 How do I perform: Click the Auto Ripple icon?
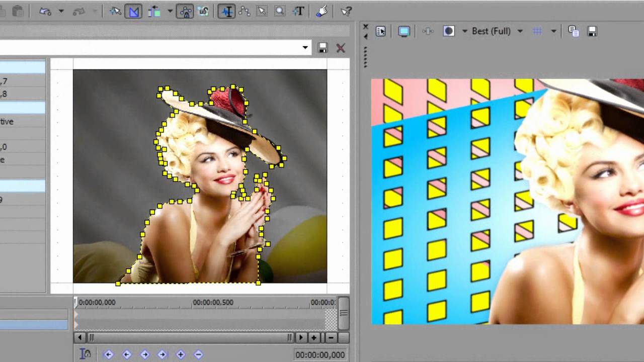154,11
